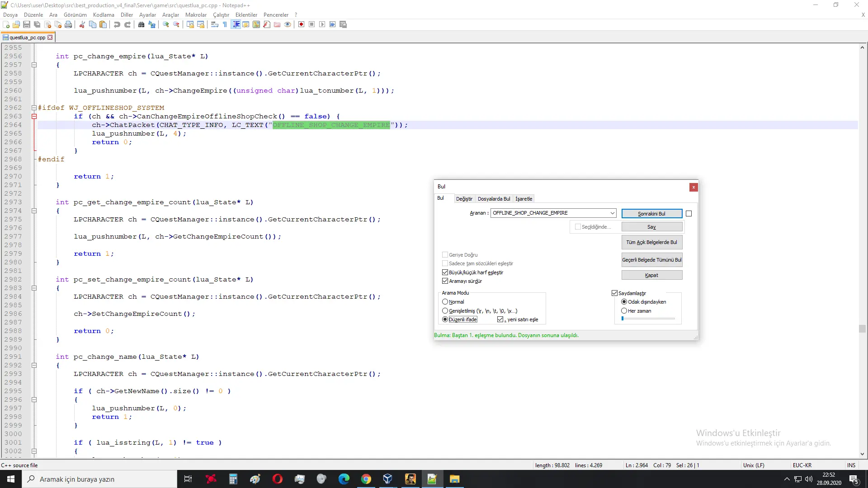Collapse the code fold at line 2962
The width and height of the screenshot is (868, 488).
click(34, 108)
